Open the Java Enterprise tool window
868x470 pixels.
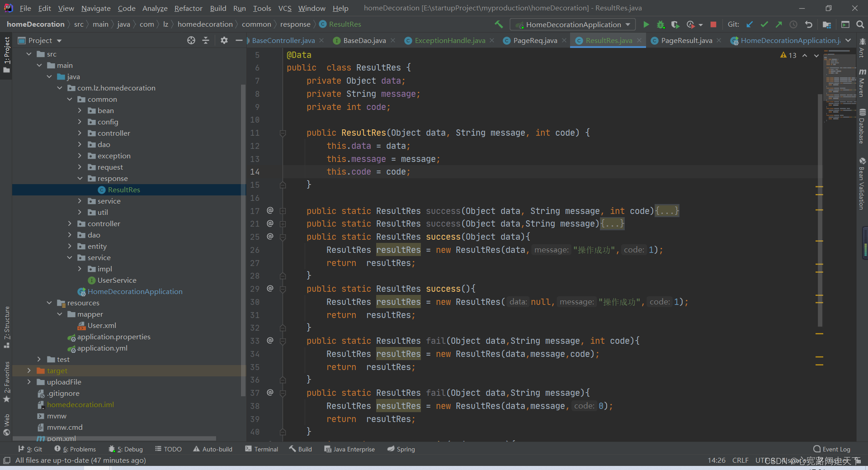tap(349, 449)
